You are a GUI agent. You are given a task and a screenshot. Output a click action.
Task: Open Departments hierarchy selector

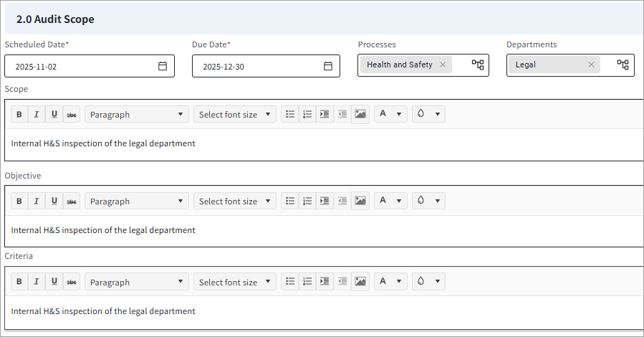pos(623,65)
